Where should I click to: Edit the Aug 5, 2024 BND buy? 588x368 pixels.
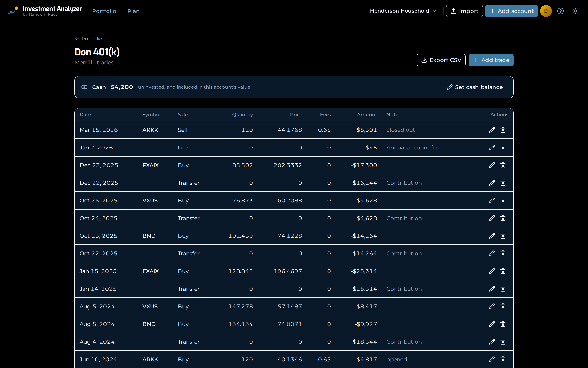(x=492, y=324)
